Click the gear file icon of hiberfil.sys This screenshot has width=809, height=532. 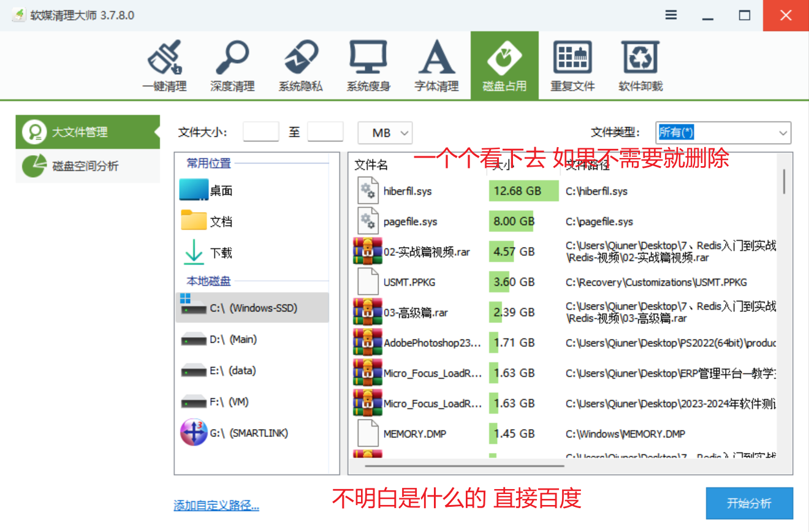tap(368, 191)
